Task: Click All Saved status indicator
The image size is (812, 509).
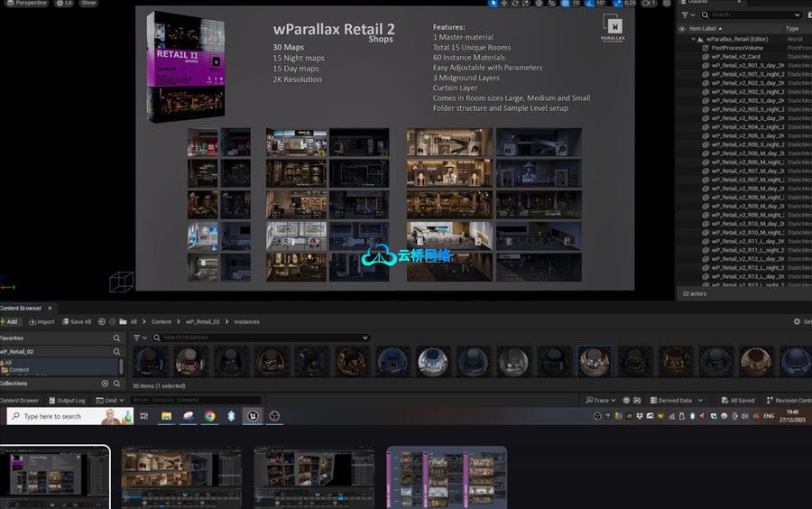Action: [737, 401]
